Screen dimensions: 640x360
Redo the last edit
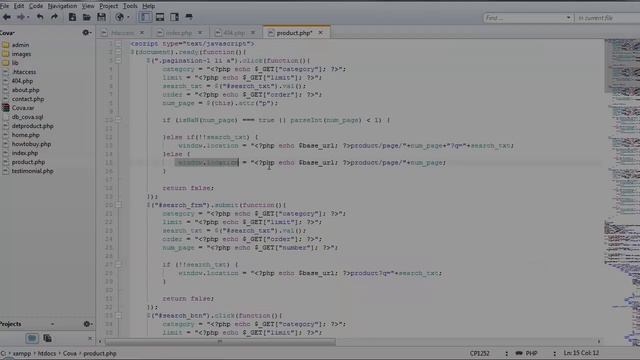pyautogui.click(x=54, y=17)
